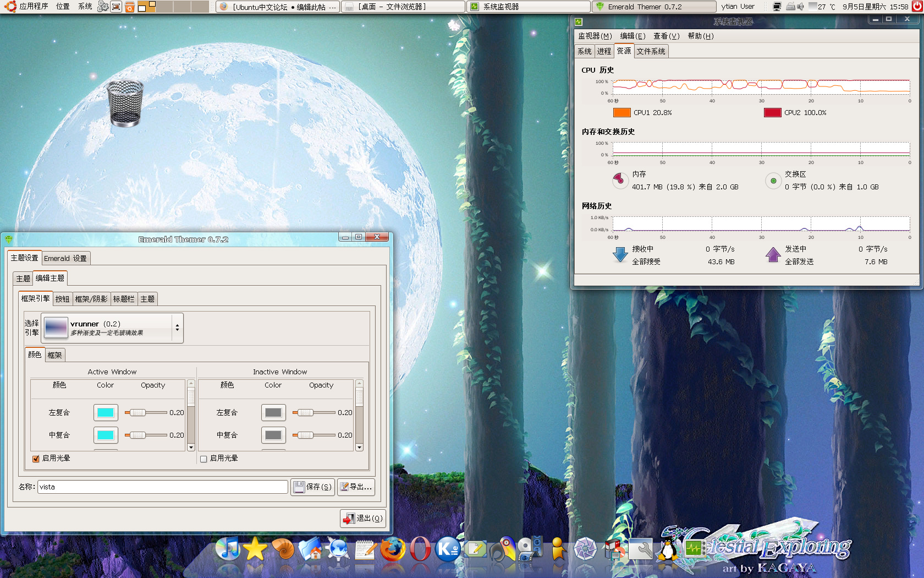924x578 pixels.
Task: Click CPU2 red color swatch
Action: 772,112
